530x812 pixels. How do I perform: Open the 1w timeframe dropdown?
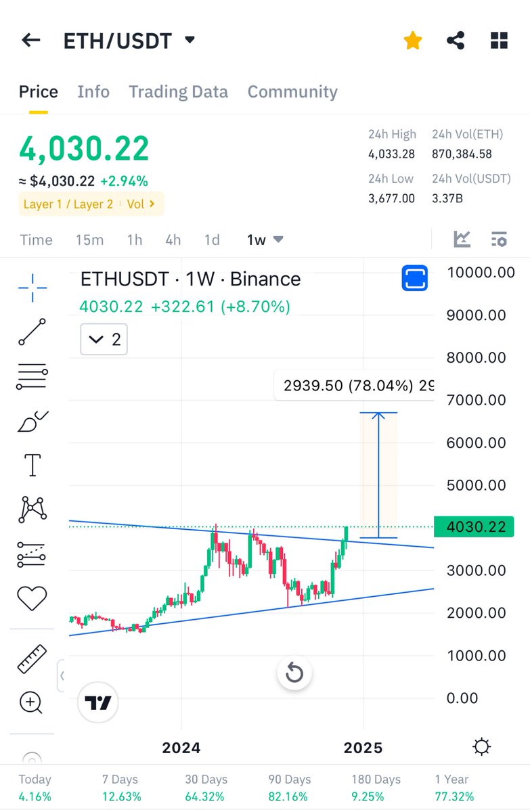(x=265, y=240)
